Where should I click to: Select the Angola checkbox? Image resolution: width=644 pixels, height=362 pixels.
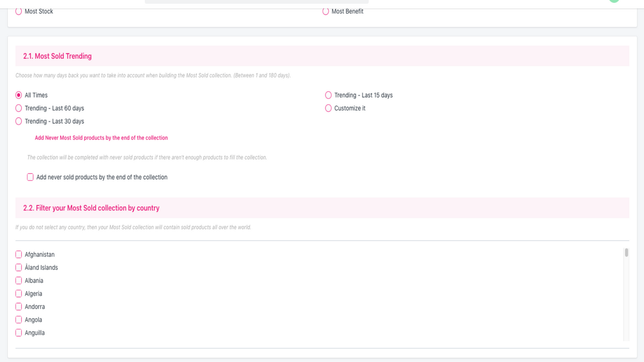[19, 320]
